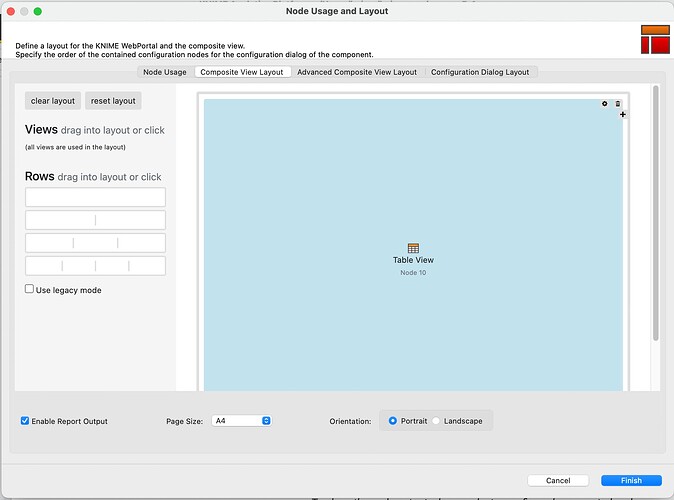Add a three-column row template
This screenshot has height=500, width=674.
[x=95, y=243]
